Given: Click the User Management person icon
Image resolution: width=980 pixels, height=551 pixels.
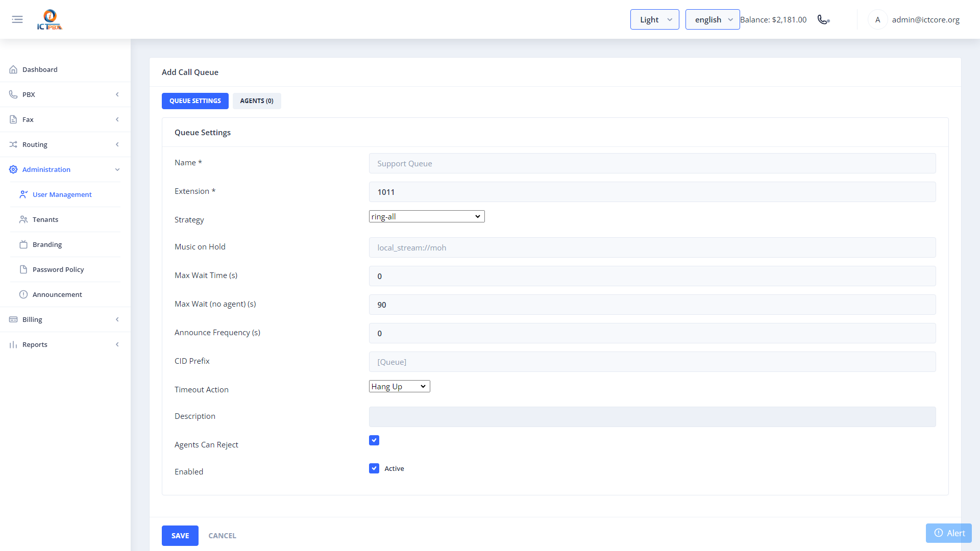Looking at the screenshot, I should point(23,194).
